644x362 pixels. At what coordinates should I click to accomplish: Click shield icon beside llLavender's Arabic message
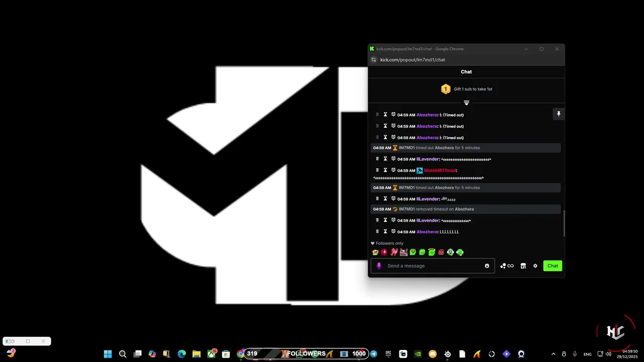click(x=393, y=199)
